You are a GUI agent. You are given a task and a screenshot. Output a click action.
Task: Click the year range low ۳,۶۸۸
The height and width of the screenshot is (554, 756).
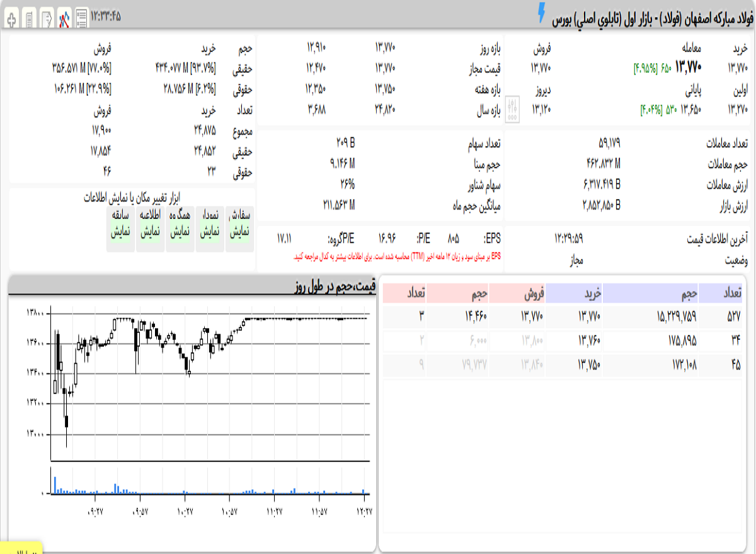318,110
